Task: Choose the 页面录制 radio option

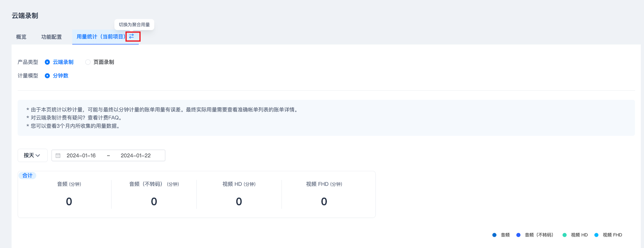Action: 88,62
